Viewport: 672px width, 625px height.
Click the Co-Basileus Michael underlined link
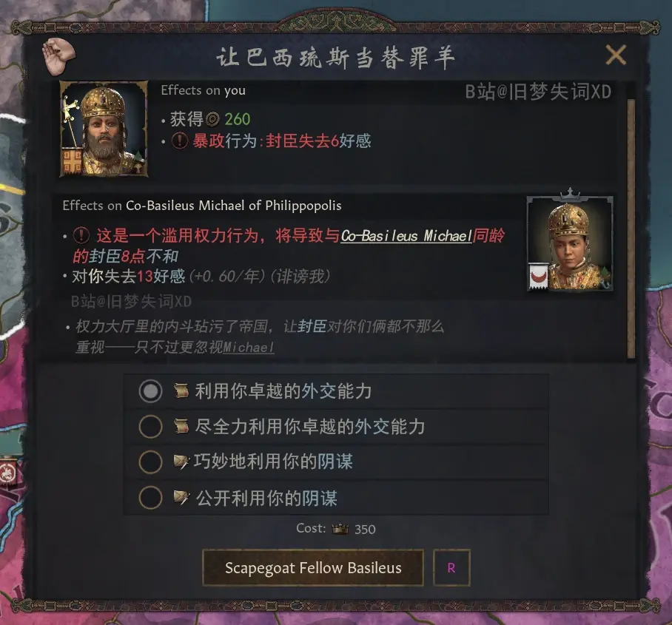pyautogui.click(x=406, y=236)
